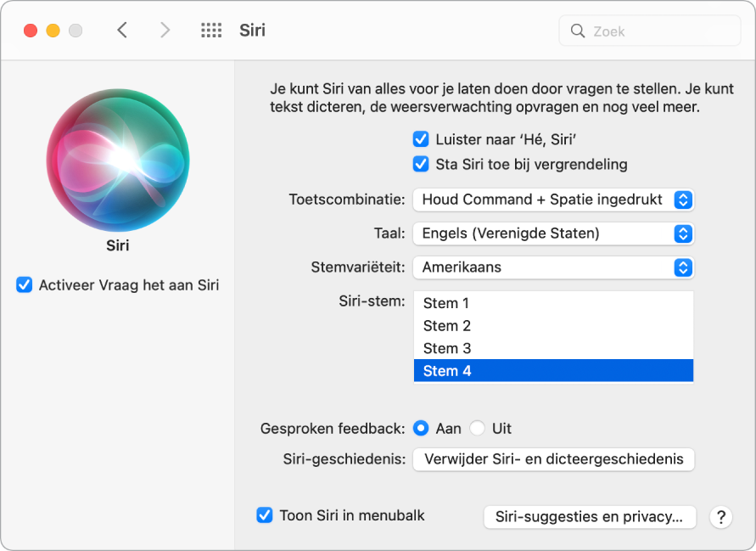Image resolution: width=756 pixels, height=551 pixels.
Task: Uncheck Activeer Vraag het aan Siri
Action: 24,285
